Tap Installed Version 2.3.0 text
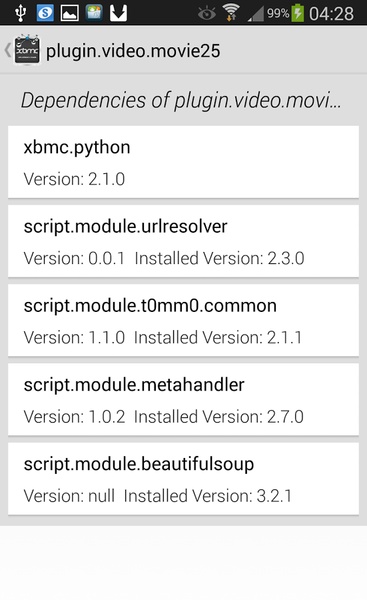The image size is (367, 600). 220,258
